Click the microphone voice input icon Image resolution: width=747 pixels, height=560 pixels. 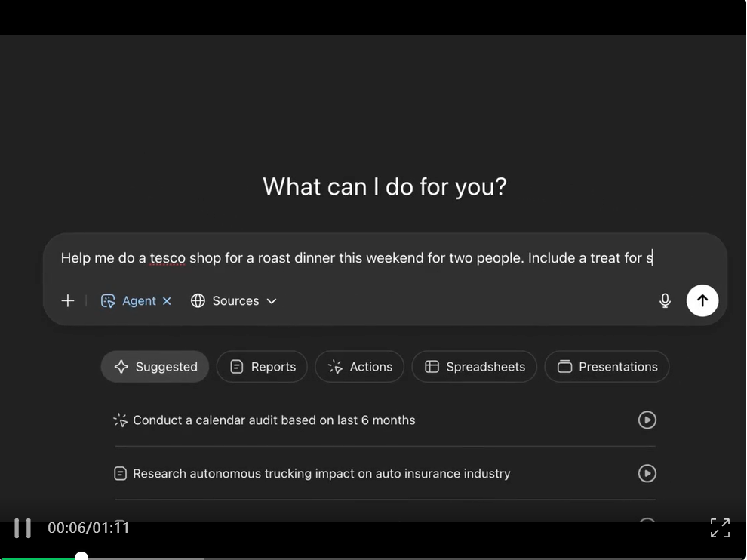665,300
